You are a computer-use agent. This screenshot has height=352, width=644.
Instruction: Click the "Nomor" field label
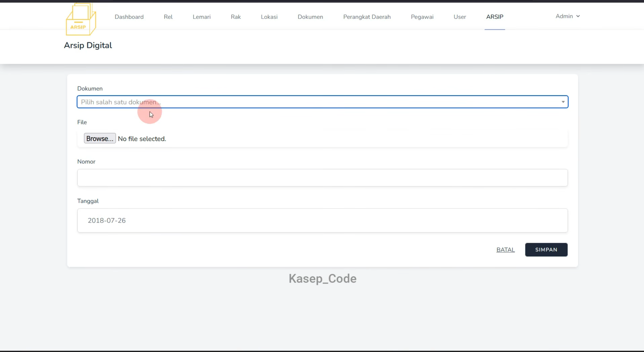pyautogui.click(x=86, y=162)
